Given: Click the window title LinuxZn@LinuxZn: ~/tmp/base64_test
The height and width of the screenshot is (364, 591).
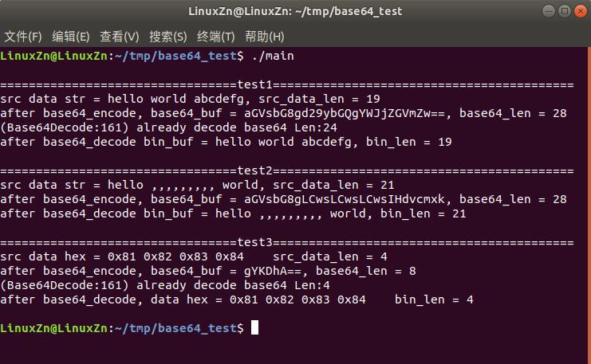Looking at the screenshot, I should [295, 11].
